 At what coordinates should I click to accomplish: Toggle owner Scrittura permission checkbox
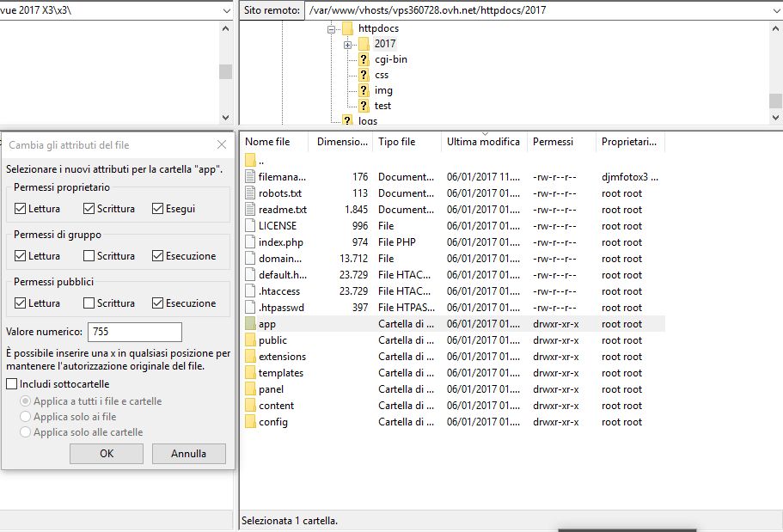point(89,209)
